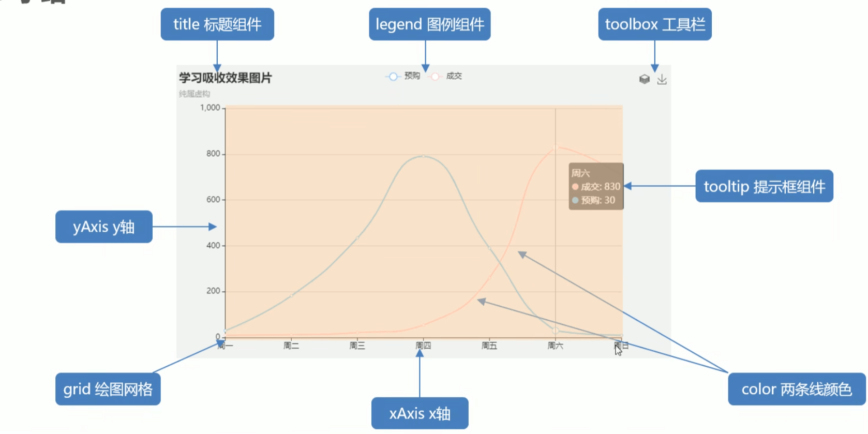Click the tooltip row 成交: 830
The width and height of the screenshot is (868, 434).
(x=596, y=187)
